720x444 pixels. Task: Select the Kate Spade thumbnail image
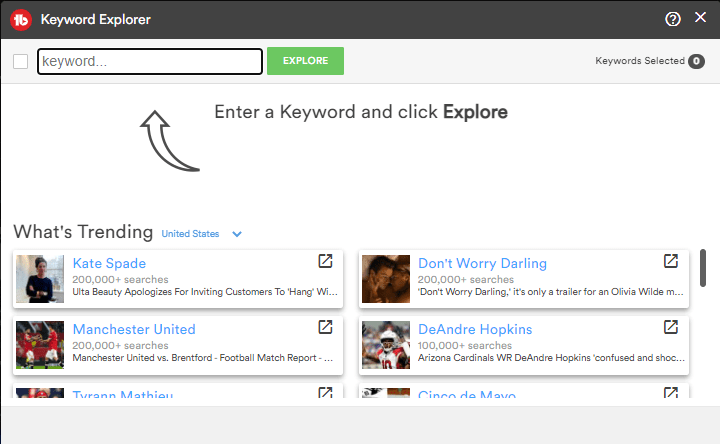coord(40,279)
